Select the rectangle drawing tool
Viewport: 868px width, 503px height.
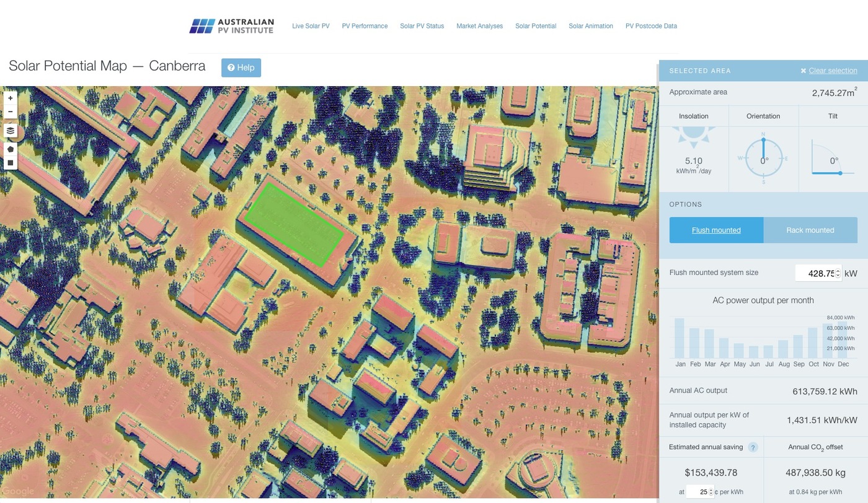(10, 162)
